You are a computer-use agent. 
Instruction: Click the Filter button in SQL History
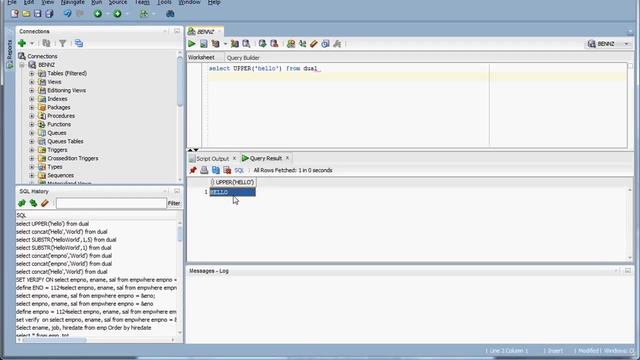coord(173,203)
